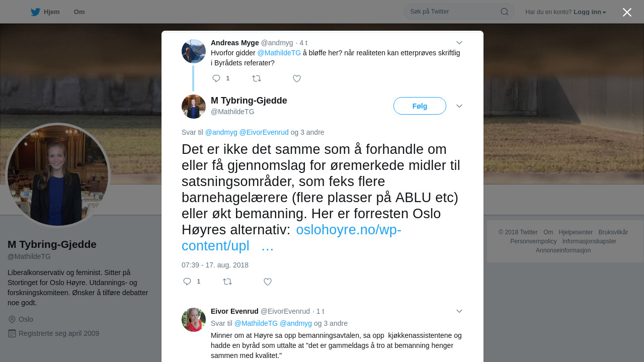Image resolution: width=644 pixels, height=362 pixels.
Task: Click the search magnifier icon
Action: pyautogui.click(x=504, y=12)
